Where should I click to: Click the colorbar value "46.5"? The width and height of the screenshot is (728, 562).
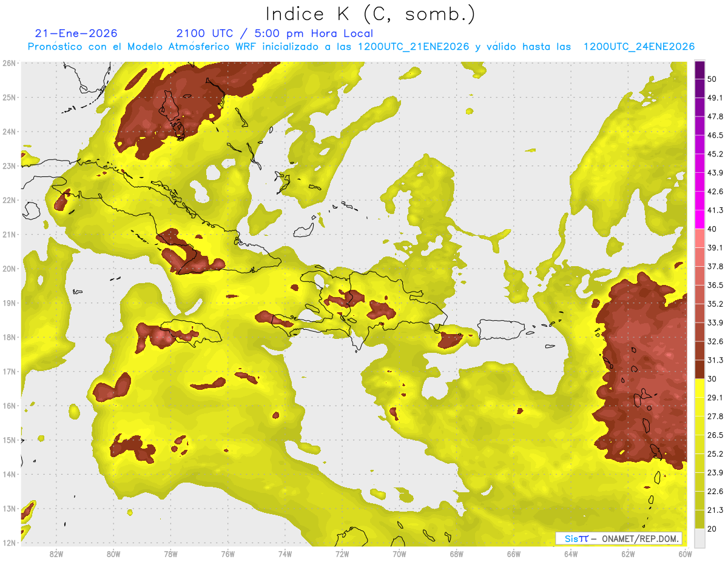click(715, 135)
